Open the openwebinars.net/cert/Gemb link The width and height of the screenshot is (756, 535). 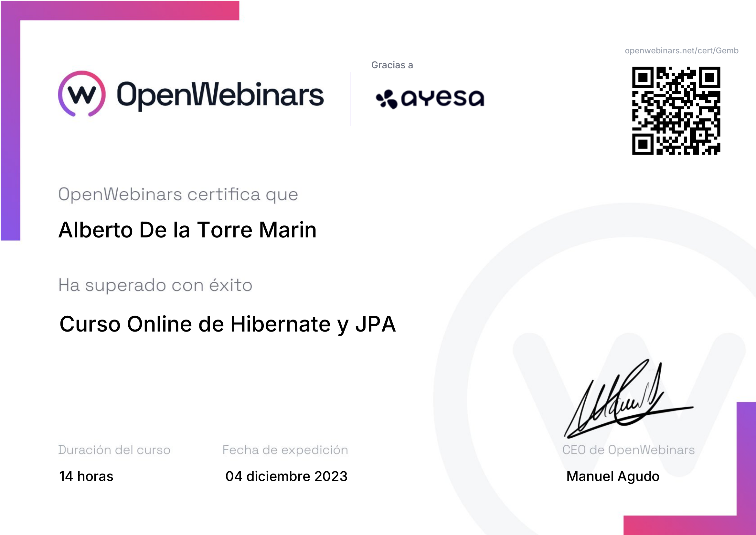(x=682, y=51)
